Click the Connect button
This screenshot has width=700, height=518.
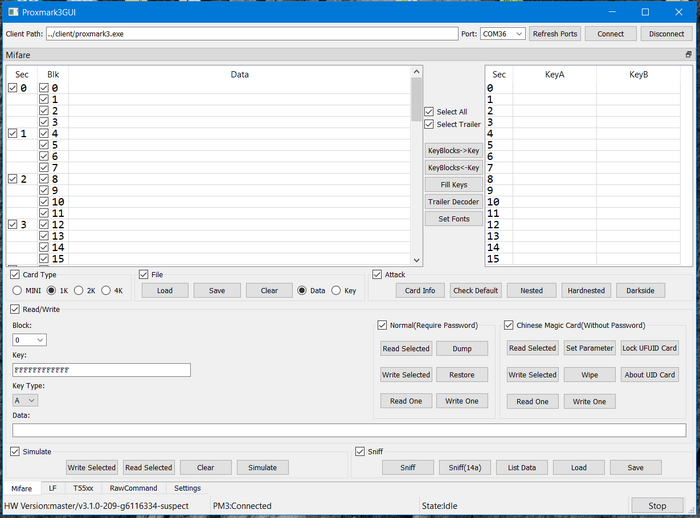coord(611,34)
